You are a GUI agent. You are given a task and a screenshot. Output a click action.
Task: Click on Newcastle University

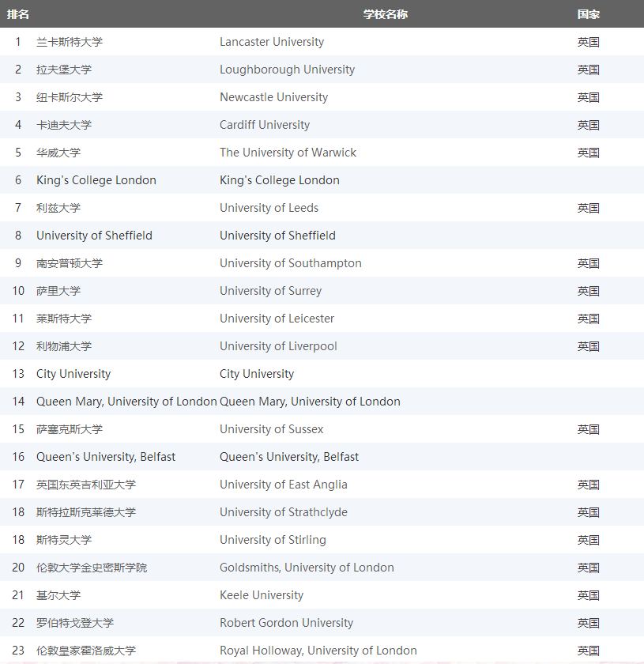point(274,97)
